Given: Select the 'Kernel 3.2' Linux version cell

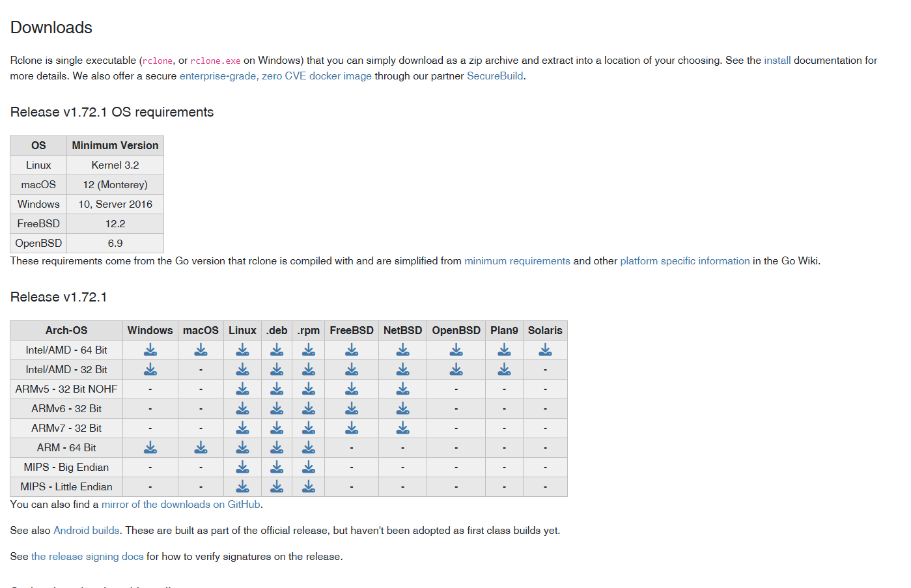Looking at the screenshot, I should (115, 165).
